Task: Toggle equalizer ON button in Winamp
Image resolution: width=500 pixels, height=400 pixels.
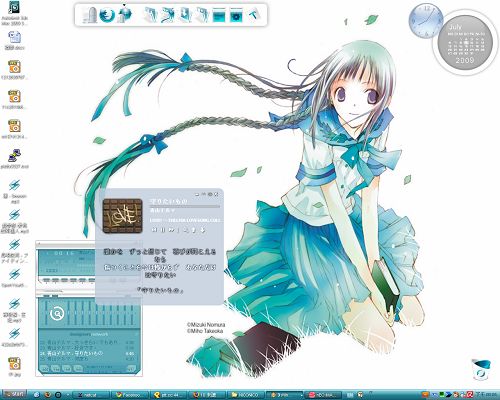Action: point(47,296)
